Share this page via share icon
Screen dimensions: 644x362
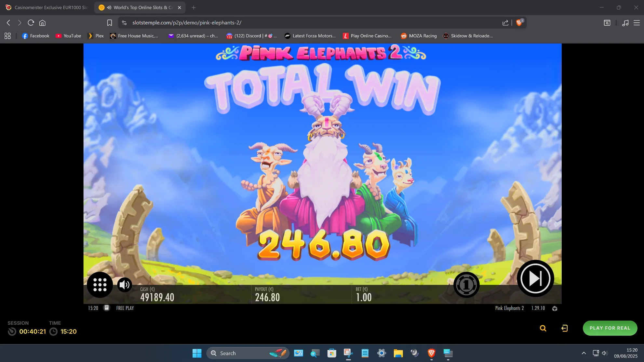[505, 23]
